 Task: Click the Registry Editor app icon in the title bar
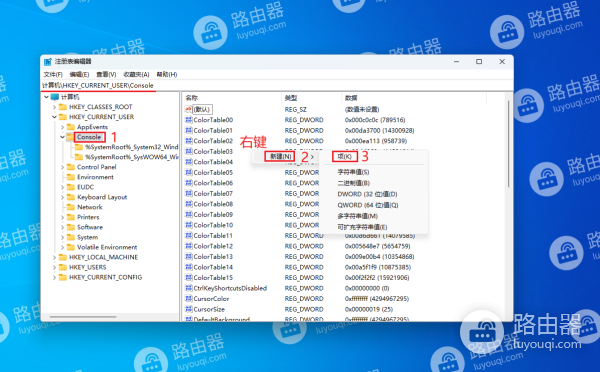coord(48,62)
